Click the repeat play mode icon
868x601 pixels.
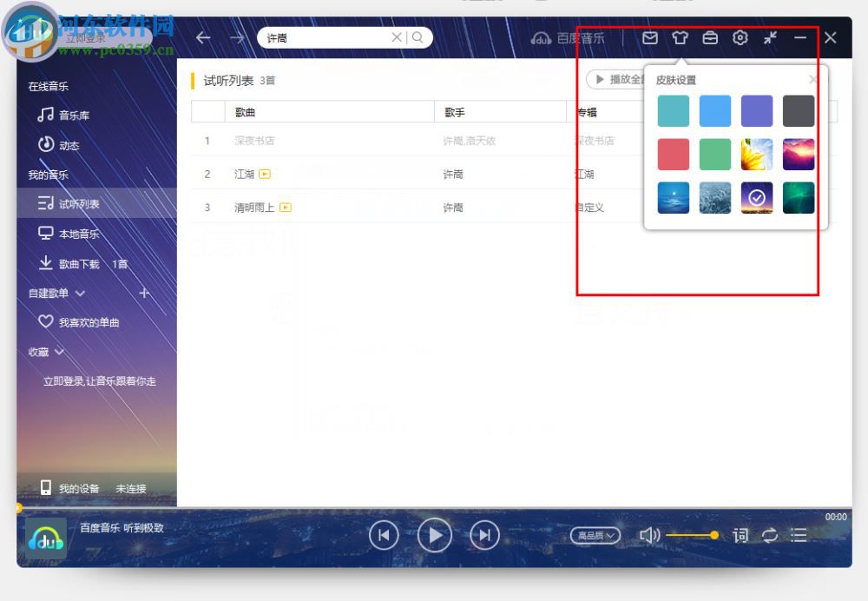(x=770, y=536)
